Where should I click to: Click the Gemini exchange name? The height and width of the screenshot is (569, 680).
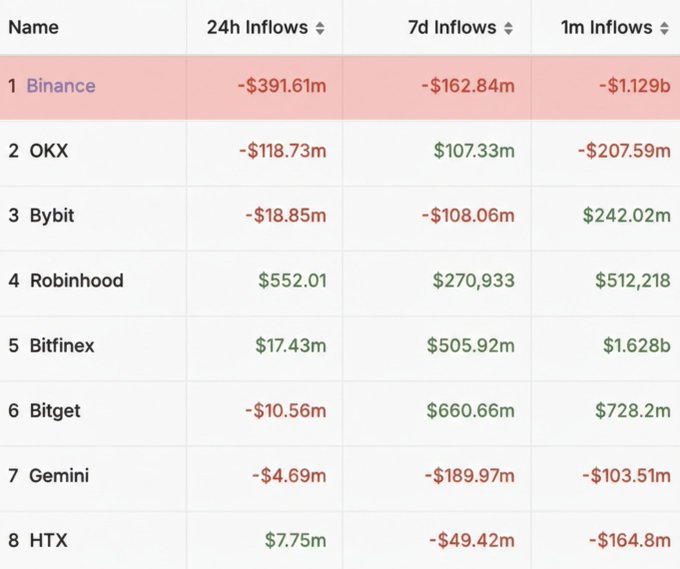pos(59,475)
